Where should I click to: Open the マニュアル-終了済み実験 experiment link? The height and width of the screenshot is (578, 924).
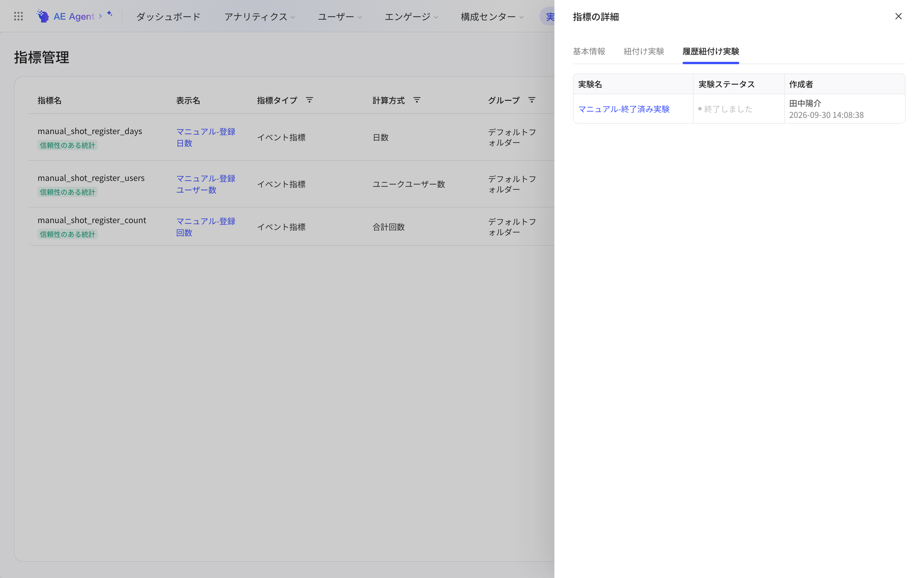pyautogui.click(x=624, y=109)
